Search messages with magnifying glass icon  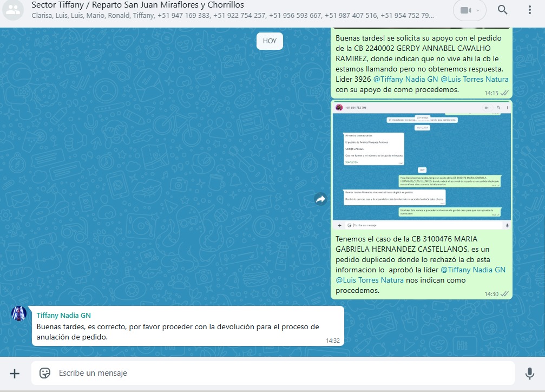click(503, 10)
